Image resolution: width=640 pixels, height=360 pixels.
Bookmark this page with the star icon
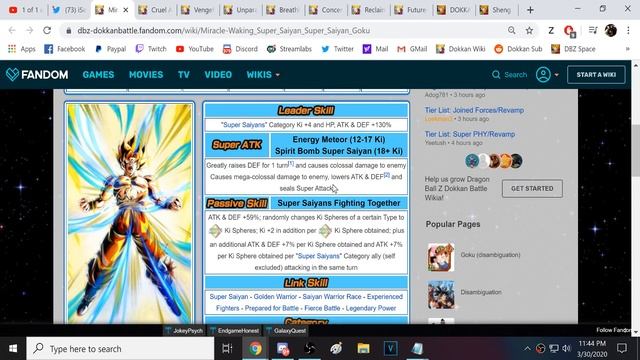(529, 31)
